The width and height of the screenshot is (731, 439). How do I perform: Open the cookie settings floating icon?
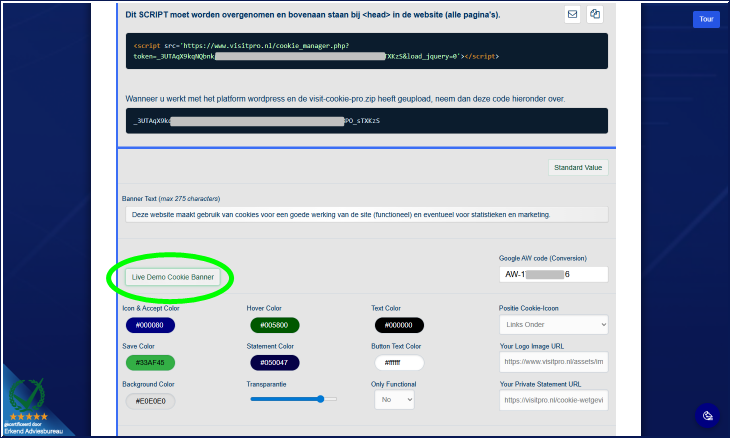pos(707,415)
